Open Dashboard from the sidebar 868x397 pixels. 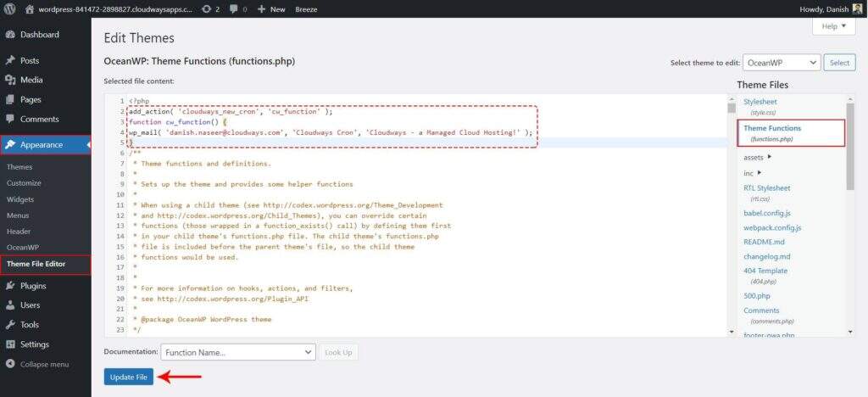[x=39, y=35]
